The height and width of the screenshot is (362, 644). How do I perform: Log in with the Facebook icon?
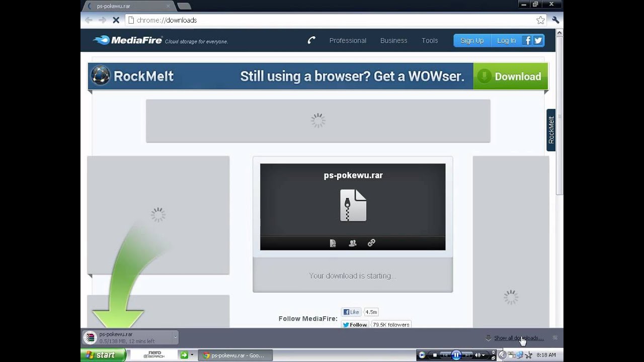coord(527,41)
